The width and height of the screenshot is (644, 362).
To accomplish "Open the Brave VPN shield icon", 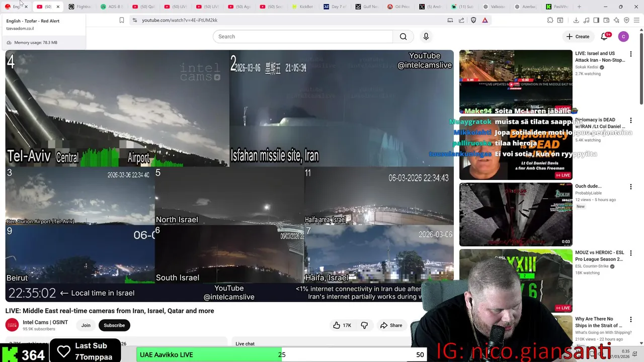I will (x=626, y=20).
